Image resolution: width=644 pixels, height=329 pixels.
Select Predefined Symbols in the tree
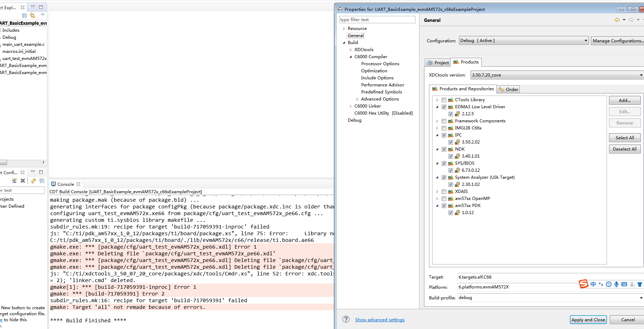pos(381,92)
